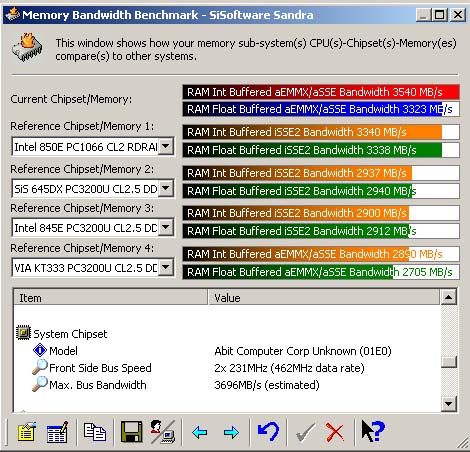The height and width of the screenshot is (452, 470).
Task: Select the System Chipset row text
Action: pos(70,334)
